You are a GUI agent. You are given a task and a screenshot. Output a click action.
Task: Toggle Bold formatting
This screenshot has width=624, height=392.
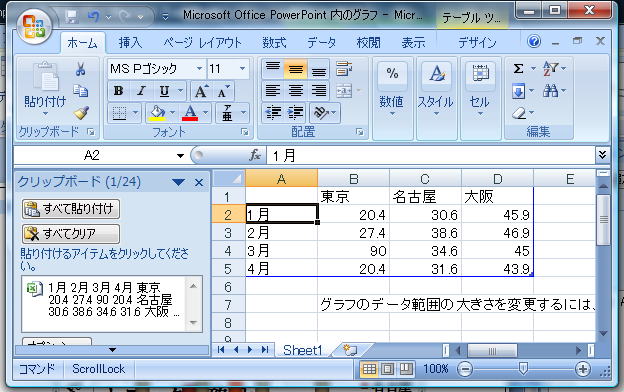pos(118,91)
